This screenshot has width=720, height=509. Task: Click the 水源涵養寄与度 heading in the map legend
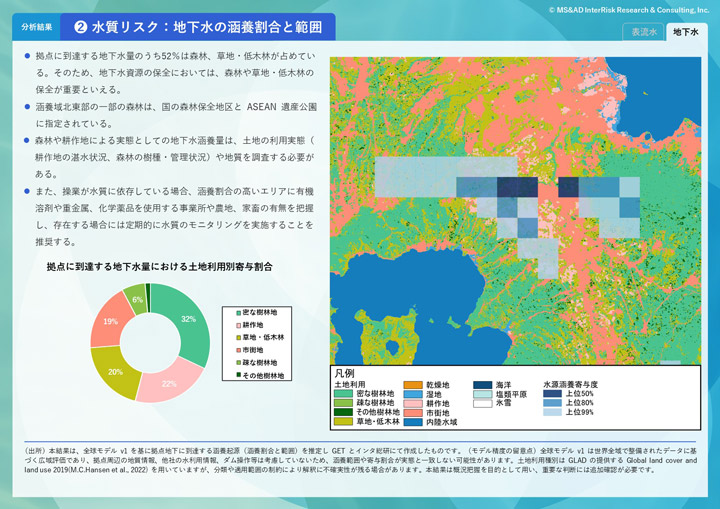tap(570, 385)
